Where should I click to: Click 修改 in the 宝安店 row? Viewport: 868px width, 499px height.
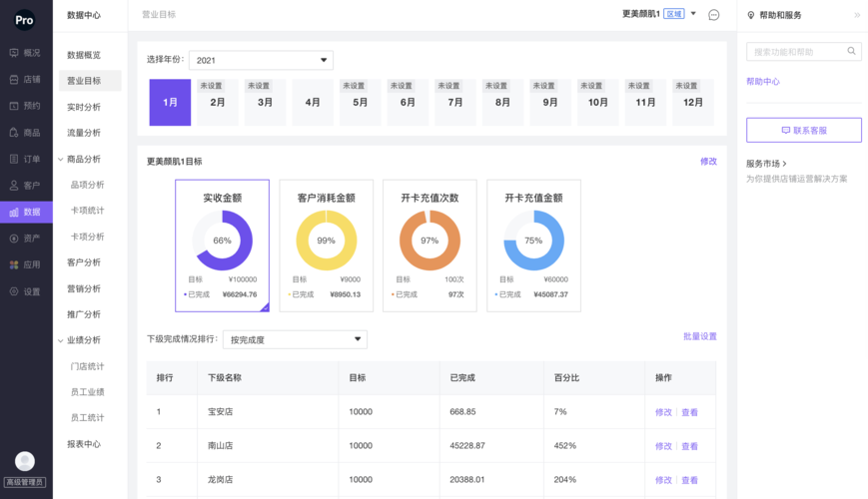coord(663,412)
